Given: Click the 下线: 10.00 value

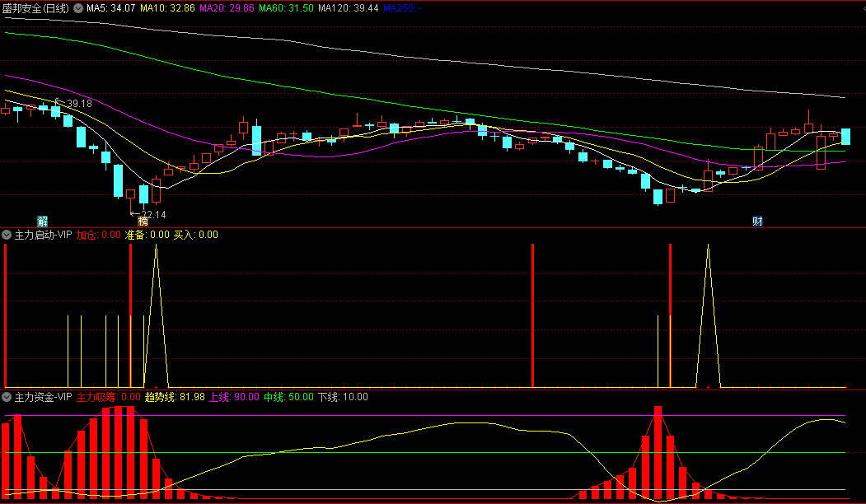Looking at the screenshot, I should [343, 397].
